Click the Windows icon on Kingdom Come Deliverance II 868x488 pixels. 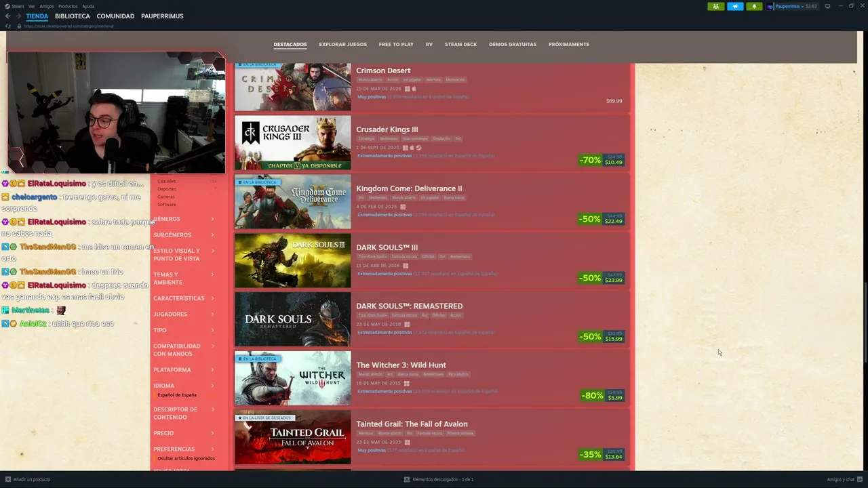tap(403, 207)
